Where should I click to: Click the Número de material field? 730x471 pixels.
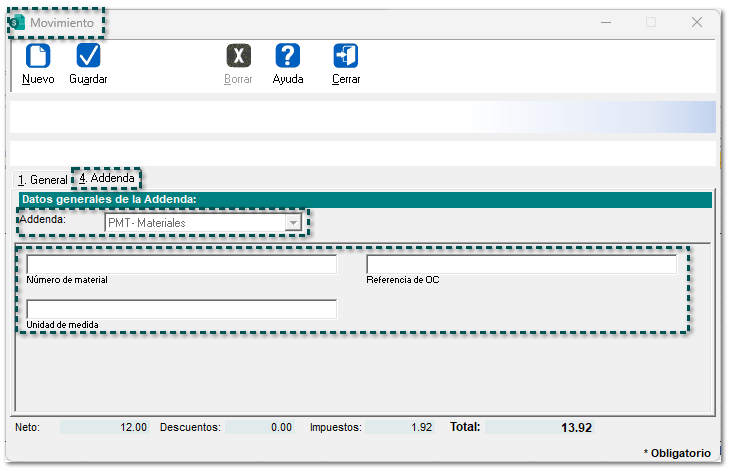pyautogui.click(x=182, y=265)
